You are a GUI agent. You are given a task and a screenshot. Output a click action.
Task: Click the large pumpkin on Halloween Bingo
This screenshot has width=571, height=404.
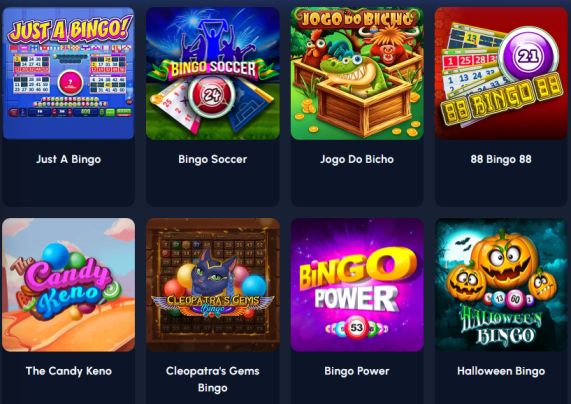[x=505, y=261]
